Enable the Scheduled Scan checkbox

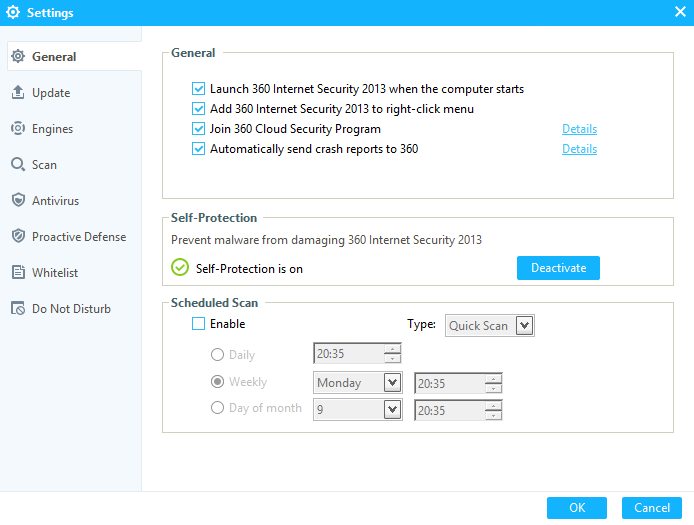198,324
